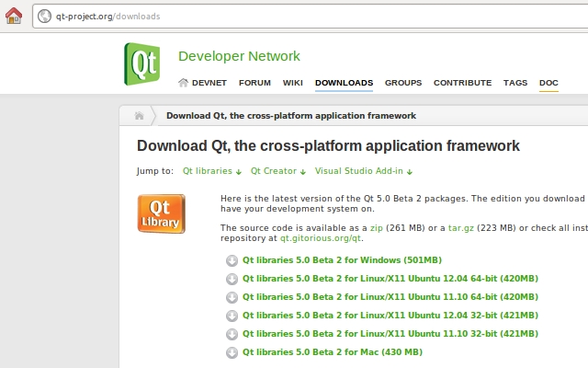Download Qt libraries 5.0 Beta 2 for Mac

click(333, 352)
